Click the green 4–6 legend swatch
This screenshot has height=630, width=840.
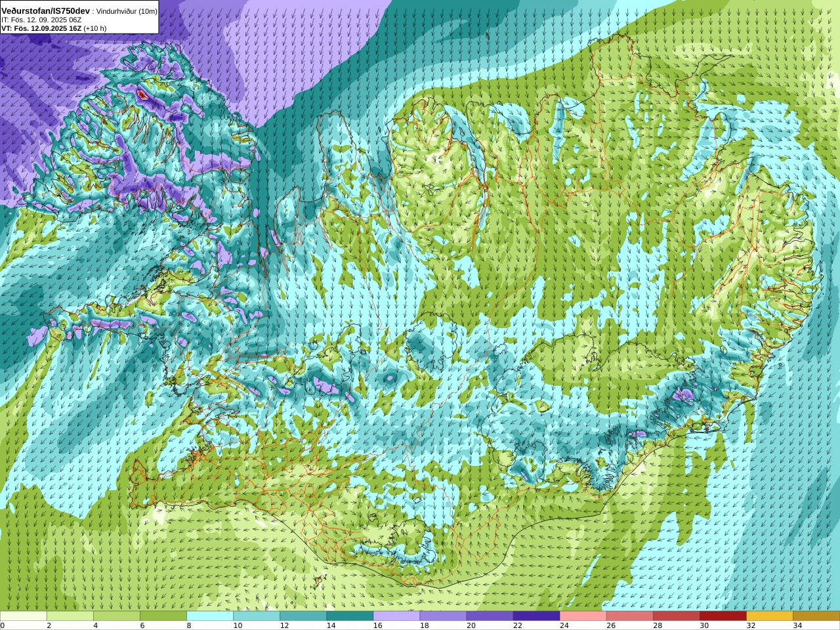point(117,616)
